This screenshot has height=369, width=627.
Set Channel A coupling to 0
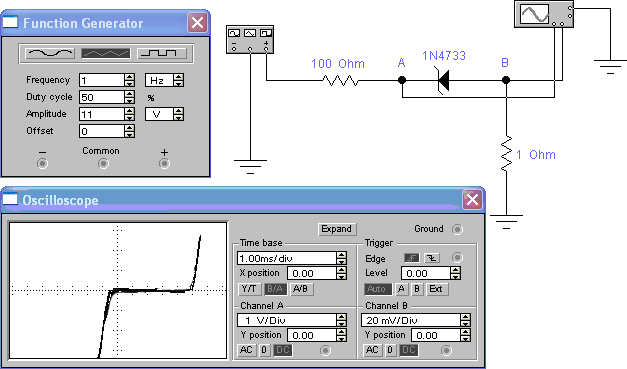pyautogui.click(x=264, y=350)
